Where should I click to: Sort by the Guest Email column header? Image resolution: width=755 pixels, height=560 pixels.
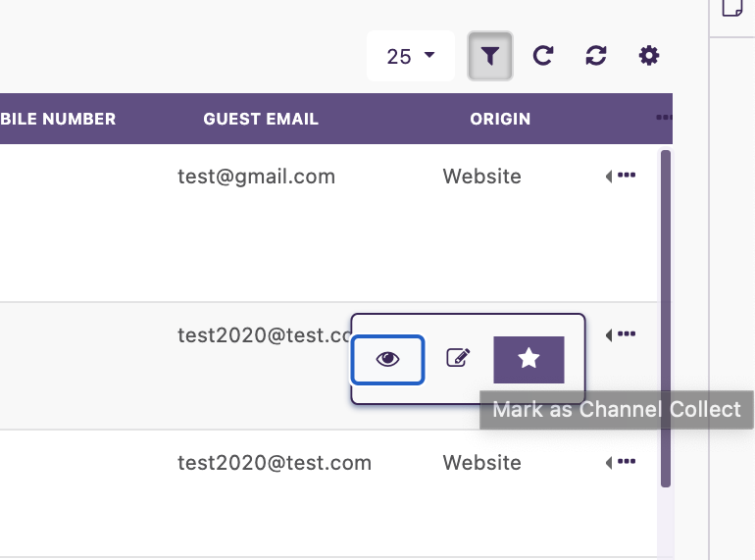[261, 119]
